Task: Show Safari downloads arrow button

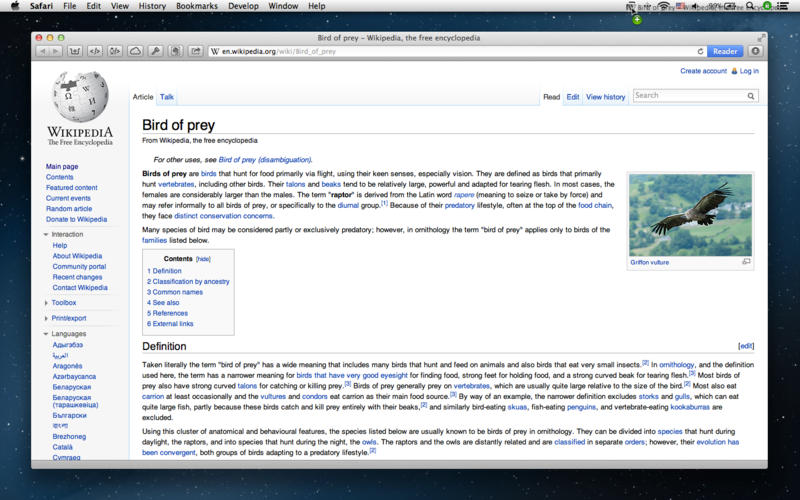Action: tap(756, 51)
